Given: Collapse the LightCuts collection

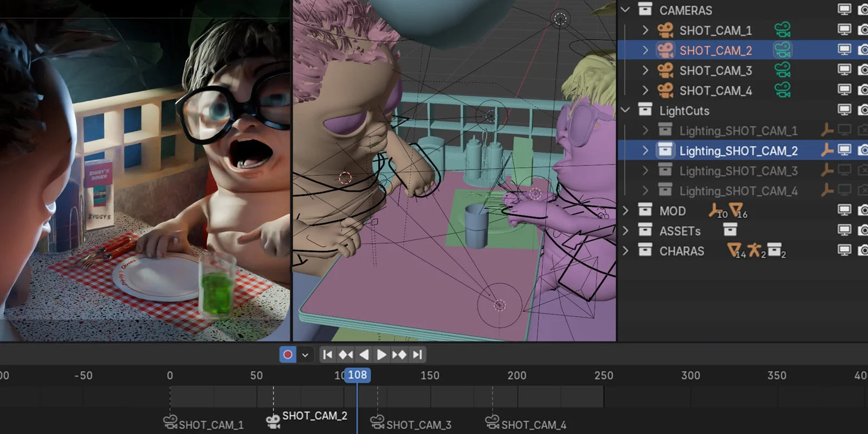Looking at the screenshot, I should pos(626,110).
